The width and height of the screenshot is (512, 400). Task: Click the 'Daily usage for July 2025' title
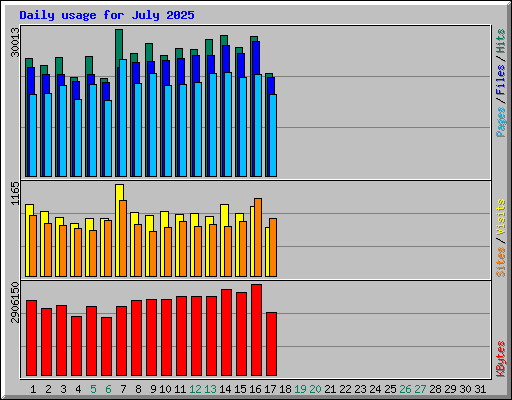coord(107,15)
